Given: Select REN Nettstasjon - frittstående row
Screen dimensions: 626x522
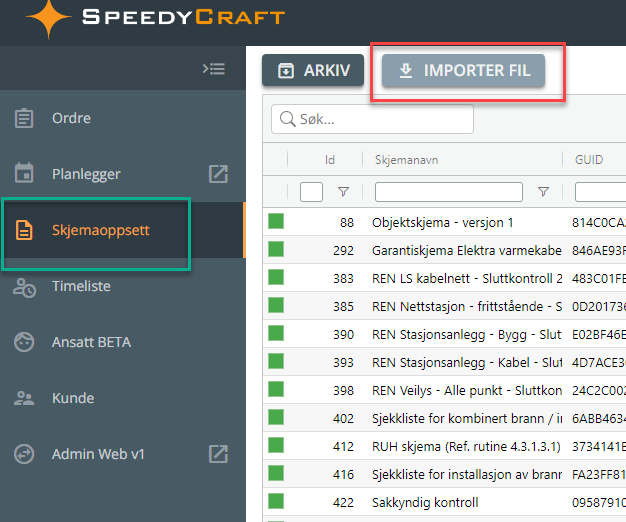Looking at the screenshot, I should (444, 305).
